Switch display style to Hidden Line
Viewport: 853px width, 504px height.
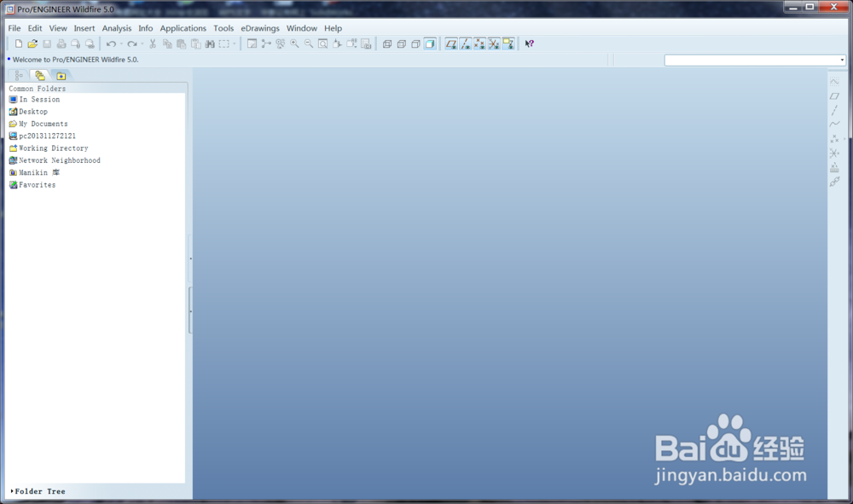(x=402, y=44)
